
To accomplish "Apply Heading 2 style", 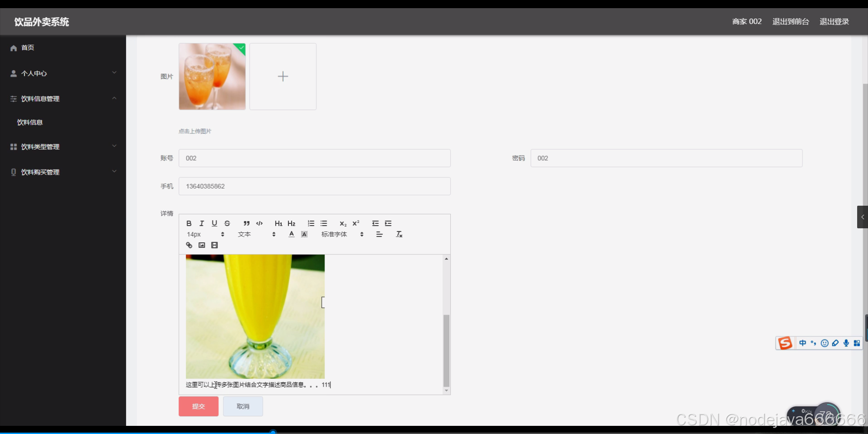I will pos(292,223).
